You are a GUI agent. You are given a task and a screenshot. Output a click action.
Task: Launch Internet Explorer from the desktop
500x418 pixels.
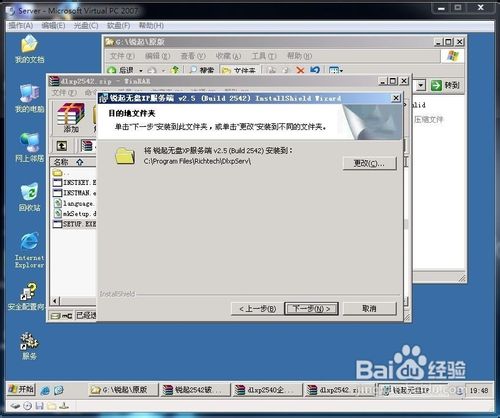tap(29, 250)
